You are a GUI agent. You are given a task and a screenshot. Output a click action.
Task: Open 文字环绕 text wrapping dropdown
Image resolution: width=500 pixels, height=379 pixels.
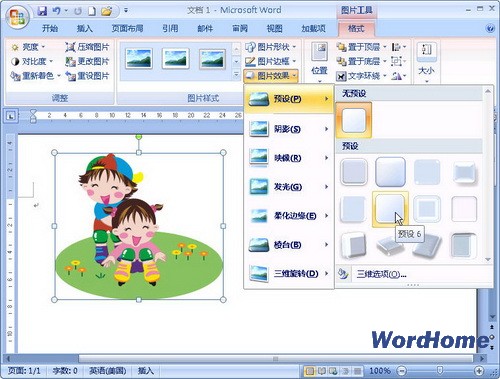(x=362, y=76)
